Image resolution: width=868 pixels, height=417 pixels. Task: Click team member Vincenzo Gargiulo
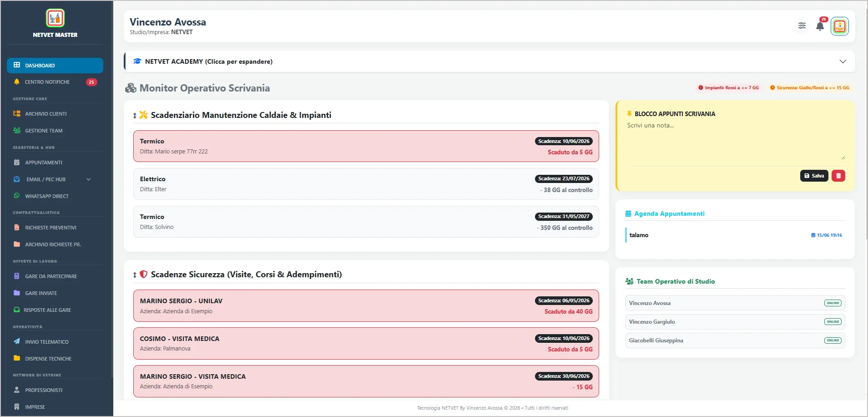tap(735, 322)
